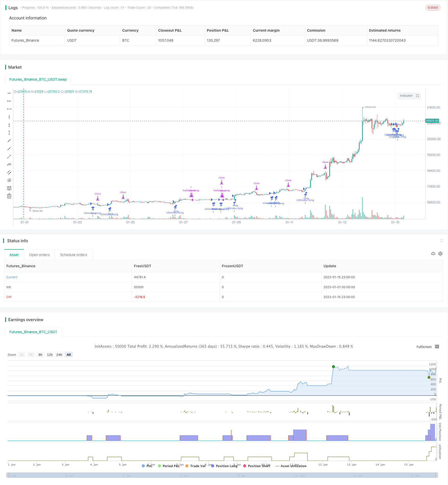The image size is (448, 485).
Task: Click the 21544.00 high price marker
Action: (x=370, y=107)
